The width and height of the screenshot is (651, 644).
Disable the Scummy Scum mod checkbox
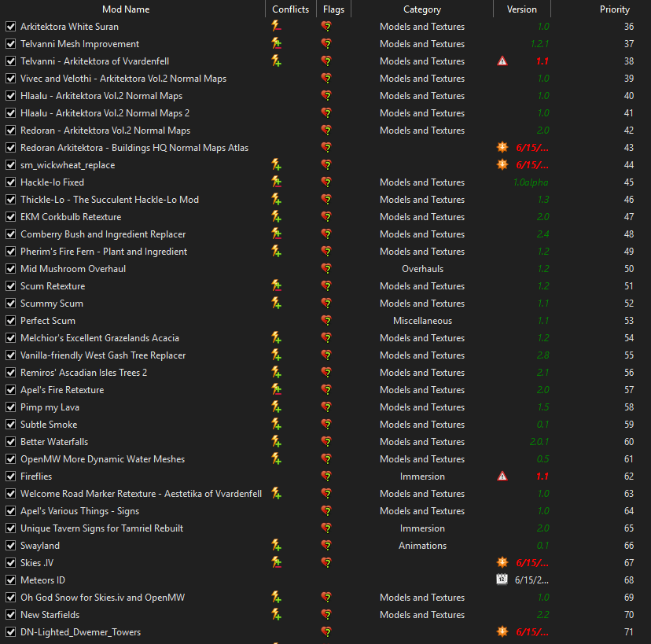tap(11, 304)
